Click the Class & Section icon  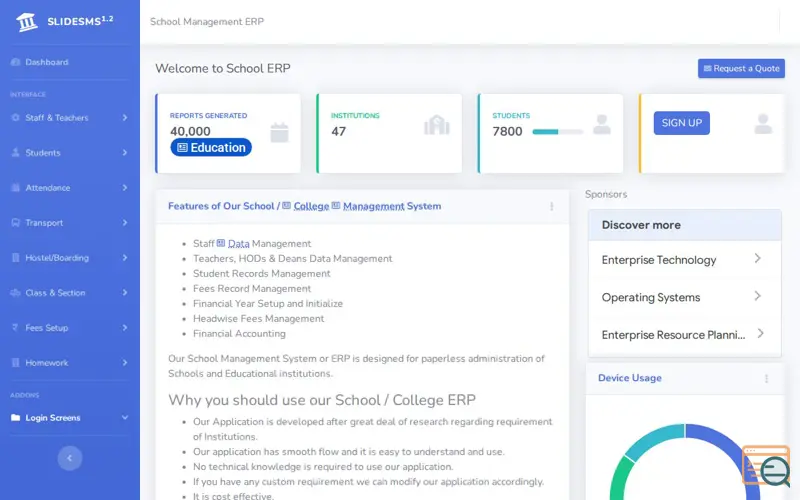(15, 293)
